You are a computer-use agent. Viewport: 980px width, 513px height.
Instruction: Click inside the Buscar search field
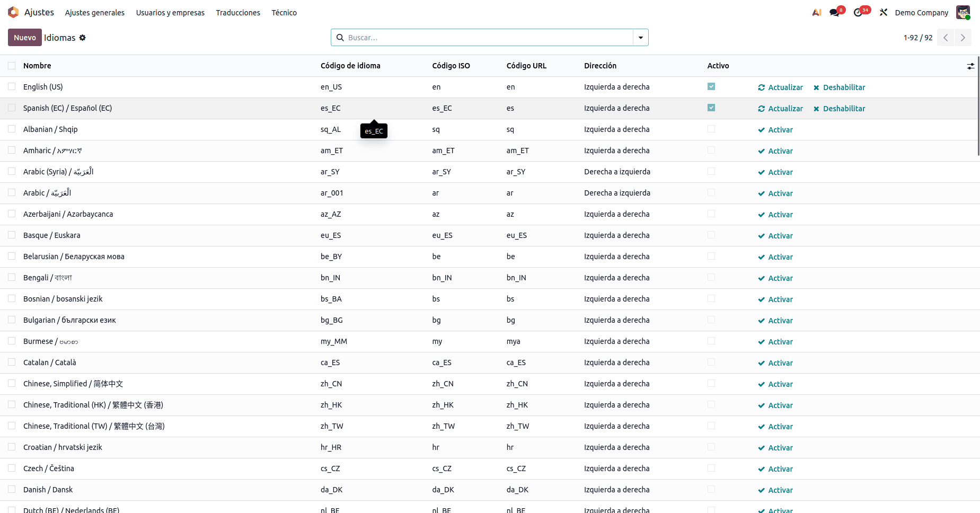pyautogui.click(x=477, y=37)
